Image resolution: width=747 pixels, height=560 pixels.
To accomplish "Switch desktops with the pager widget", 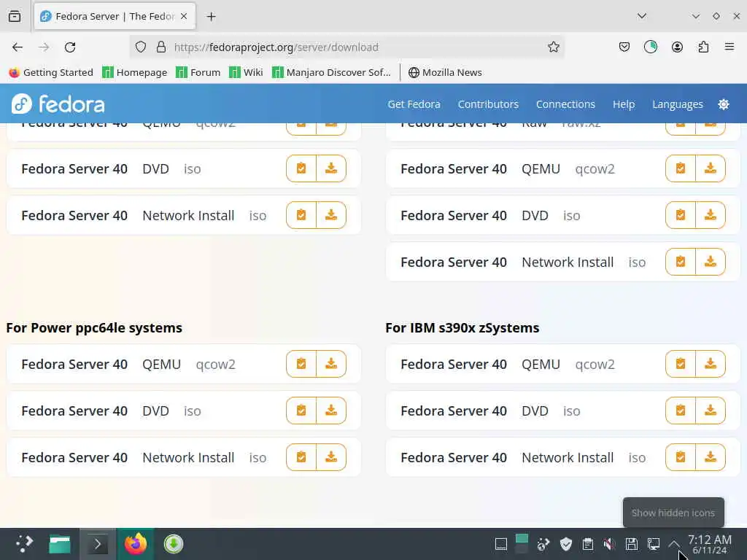I will pyautogui.click(x=522, y=543).
